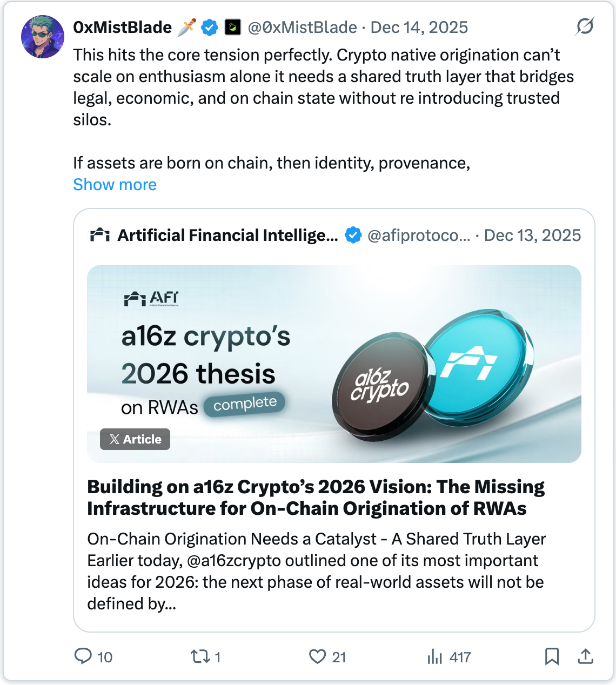Open the views analytics bar icon

pyautogui.click(x=434, y=656)
